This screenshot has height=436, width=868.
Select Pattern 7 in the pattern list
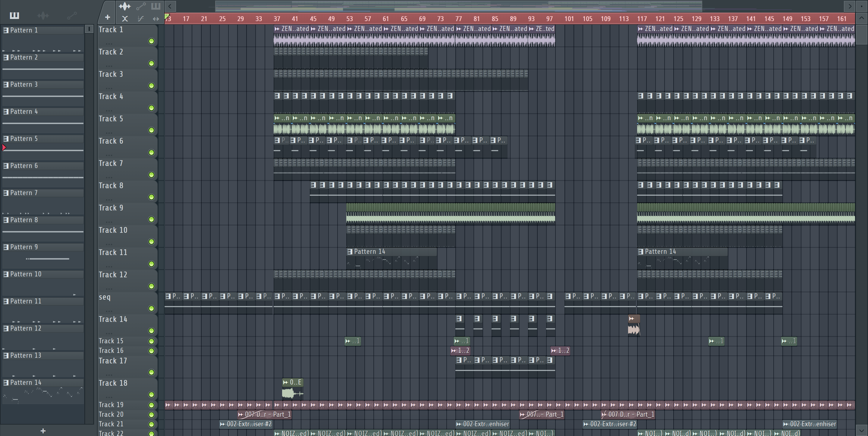[43, 193]
